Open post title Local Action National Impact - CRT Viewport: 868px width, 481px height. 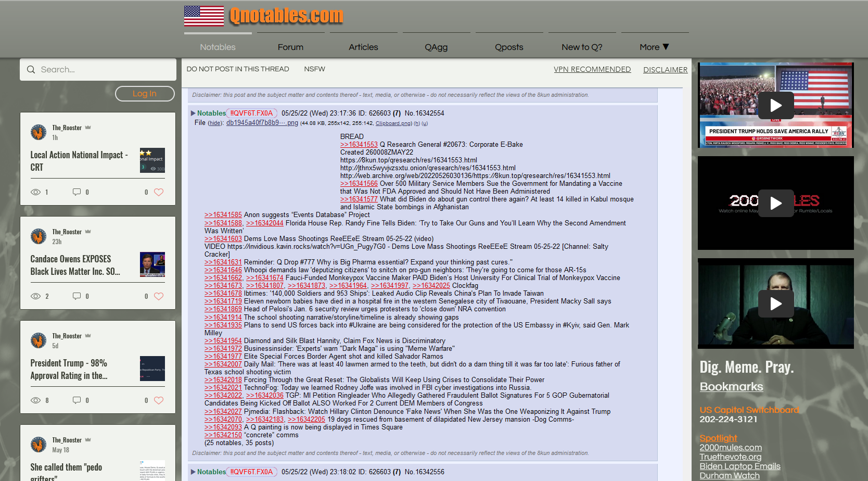[x=79, y=161]
